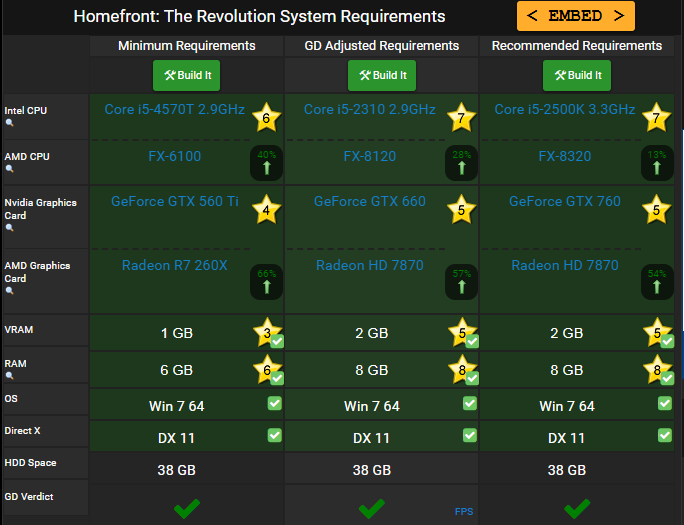Click the Homefront: The Revolution System Requirements title
This screenshot has width=684, height=525.
(259, 17)
